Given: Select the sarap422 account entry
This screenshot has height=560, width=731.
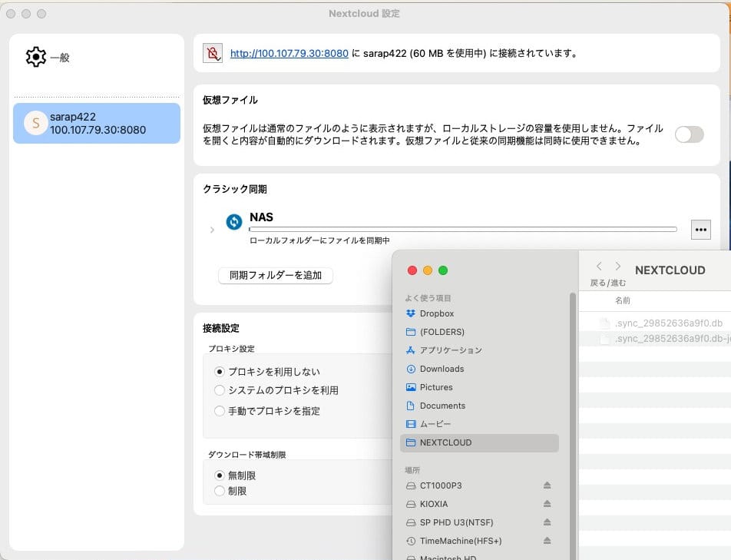Looking at the screenshot, I should [x=97, y=123].
